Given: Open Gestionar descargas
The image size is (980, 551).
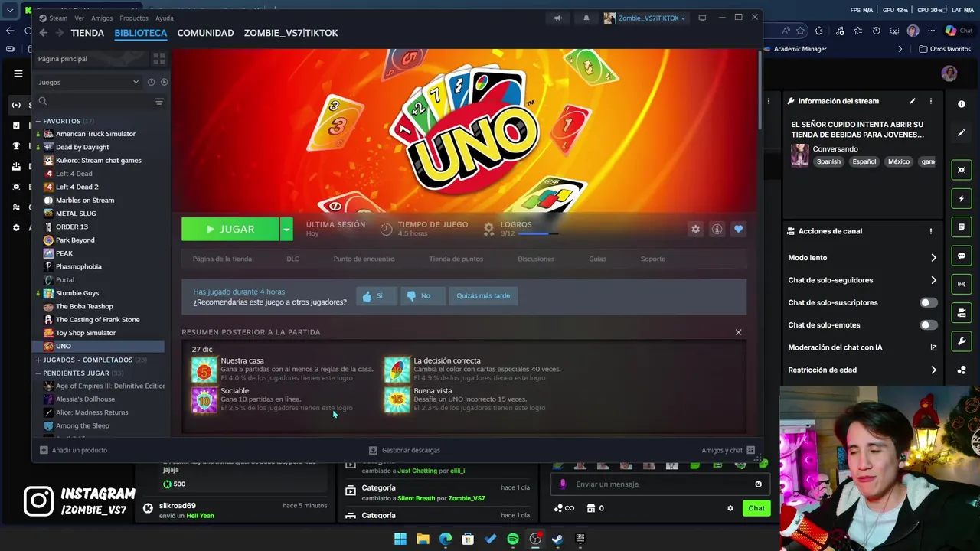Looking at the screenshot, I should pyautogui.click(x=404, y=450).
